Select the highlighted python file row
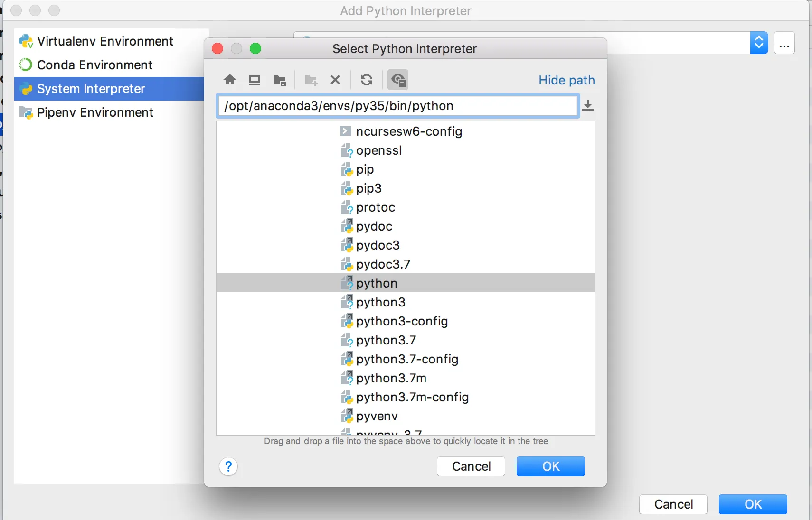 406,283
